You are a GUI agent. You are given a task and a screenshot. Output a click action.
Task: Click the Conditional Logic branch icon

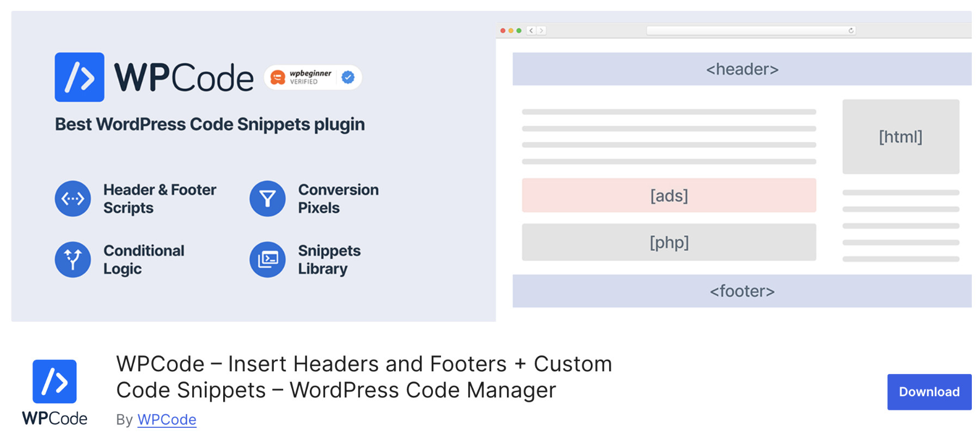click(x=72, y=260)
